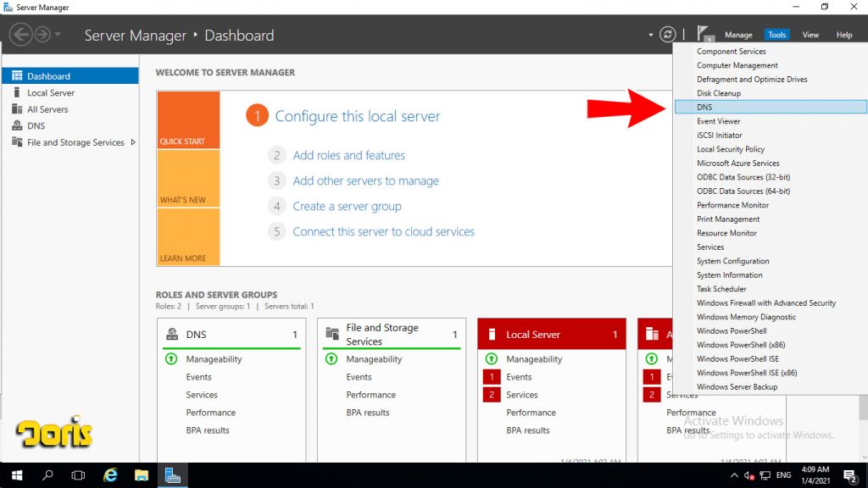
Task: Click the red Events count badge for Local Server
Action: coord(492,377)
